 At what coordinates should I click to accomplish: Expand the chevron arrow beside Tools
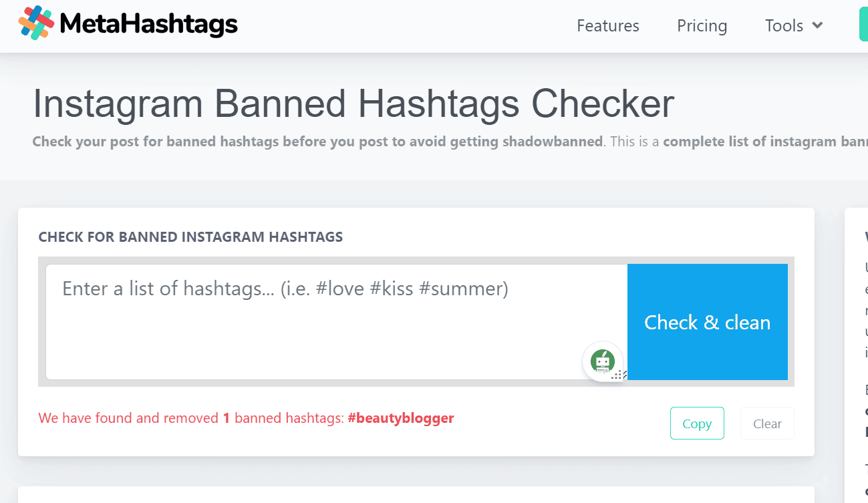pos(817,25)
